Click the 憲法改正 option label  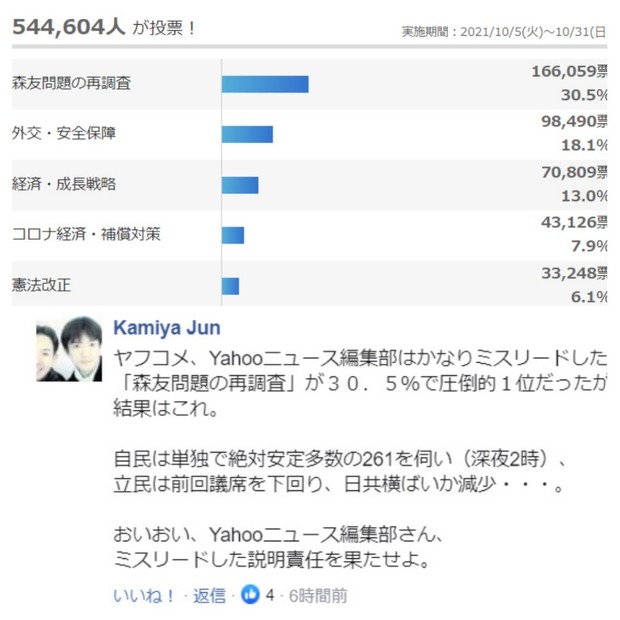point(42,285)
